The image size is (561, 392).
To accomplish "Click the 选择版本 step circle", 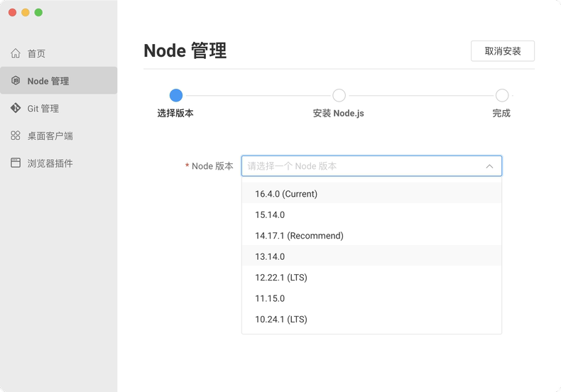I will pos(175,95).
